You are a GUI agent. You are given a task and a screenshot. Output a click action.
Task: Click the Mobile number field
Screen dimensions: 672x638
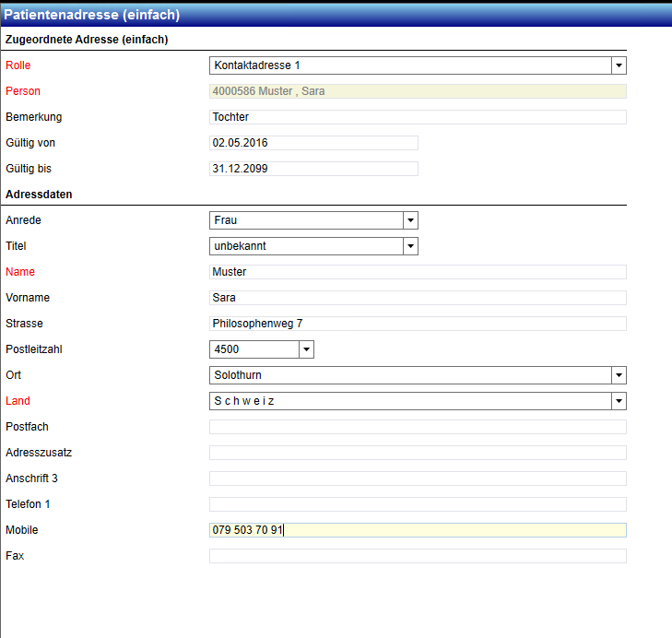click(418, 530)
